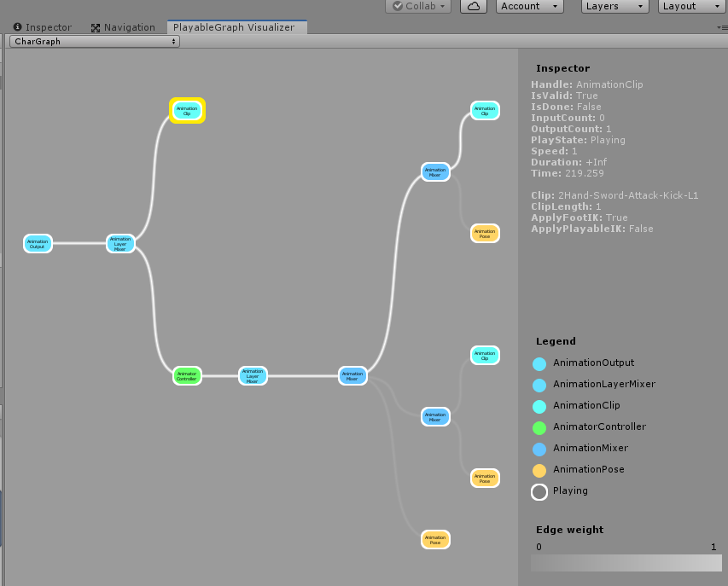Click the top-right AnimationClip node
Viewport: 728px width, 586px height.
(484, 110)
